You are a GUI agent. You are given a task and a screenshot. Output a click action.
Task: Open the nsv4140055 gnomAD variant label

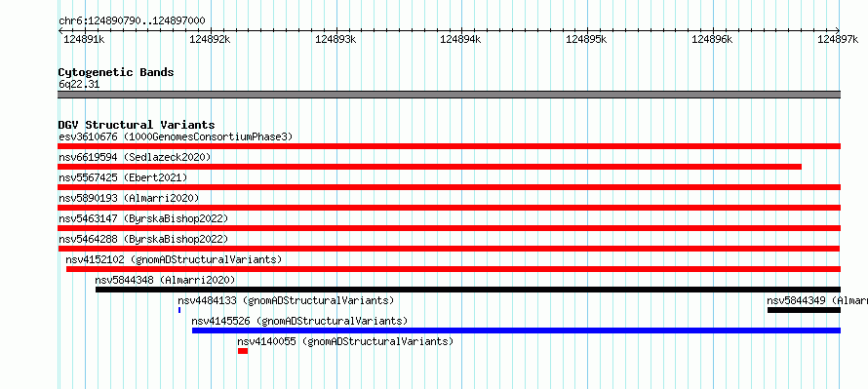click(x=345, y=341)
